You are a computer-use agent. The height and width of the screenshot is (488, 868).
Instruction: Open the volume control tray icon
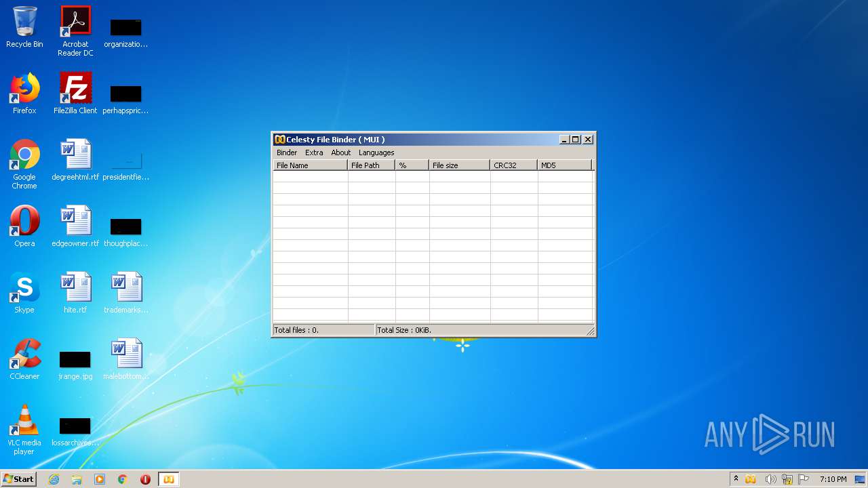click(x=770, y=479)
